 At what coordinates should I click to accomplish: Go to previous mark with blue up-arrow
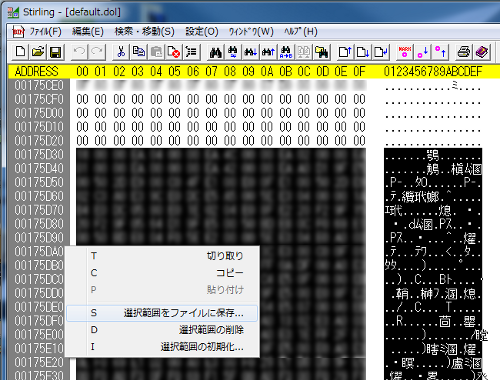[x=440, y=52]
